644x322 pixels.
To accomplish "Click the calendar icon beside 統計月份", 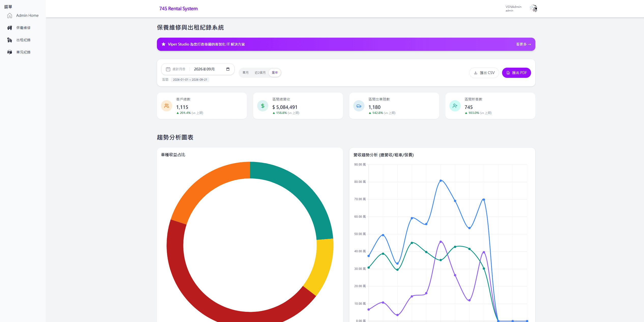I will [168, 69].
